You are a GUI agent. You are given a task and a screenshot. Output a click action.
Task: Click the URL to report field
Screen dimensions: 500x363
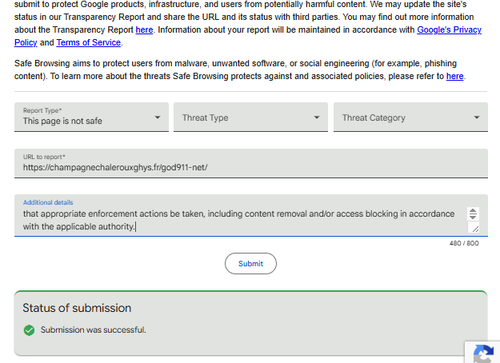[x=251, y=163]
